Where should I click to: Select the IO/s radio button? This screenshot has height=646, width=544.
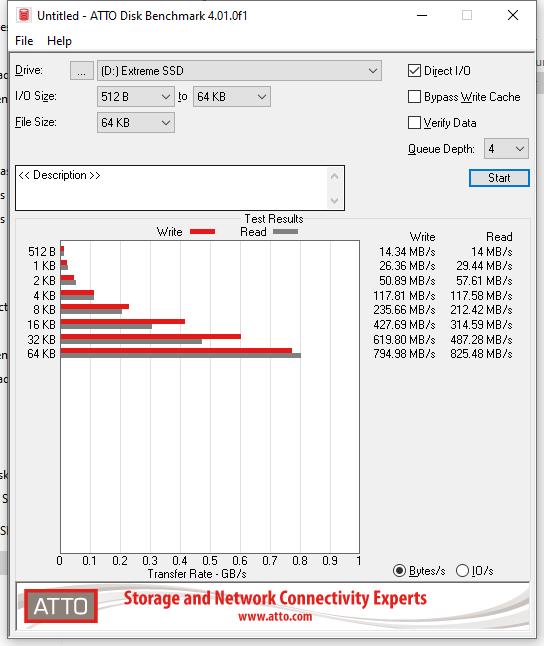point(462,571)
